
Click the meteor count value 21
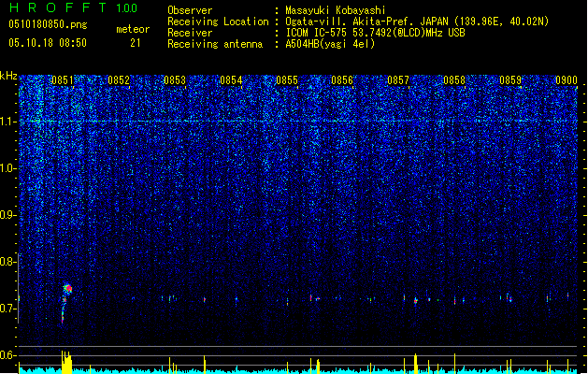click(x=136, y=43)
